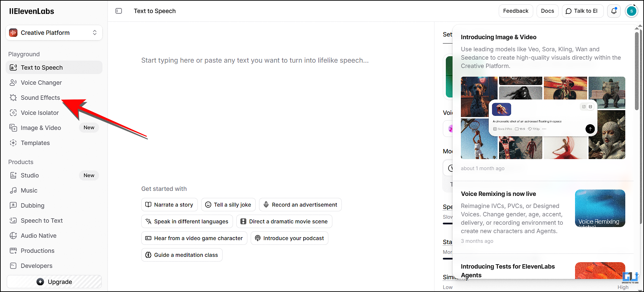Click the Feedback button
This screenshot has height=292, width=644.
[515, 11]
